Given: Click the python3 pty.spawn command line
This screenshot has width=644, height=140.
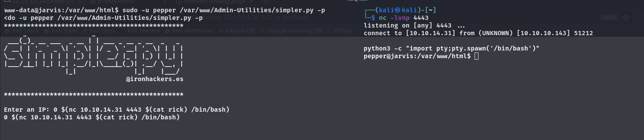Looking at the screenshot, I should (451, 48).
